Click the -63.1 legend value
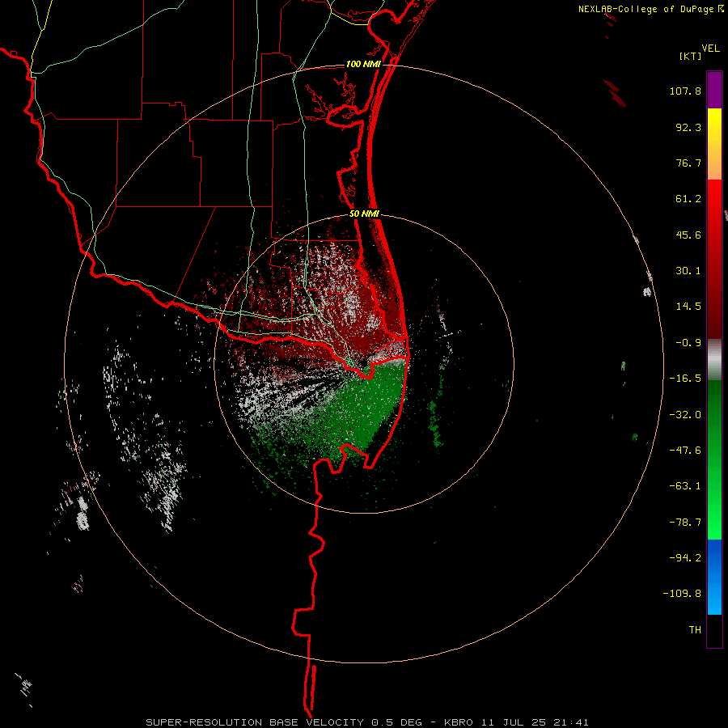 click(x=685, y=486)
